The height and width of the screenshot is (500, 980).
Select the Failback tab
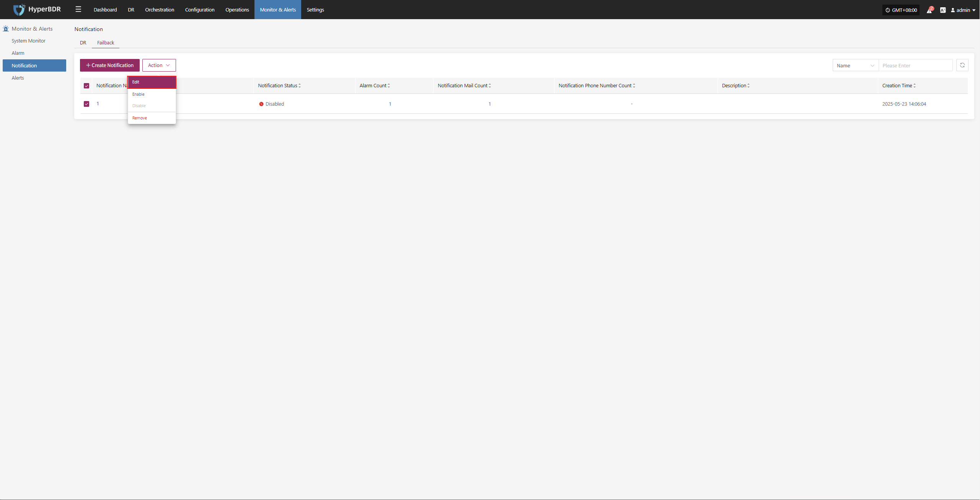(x=106, y=42)
